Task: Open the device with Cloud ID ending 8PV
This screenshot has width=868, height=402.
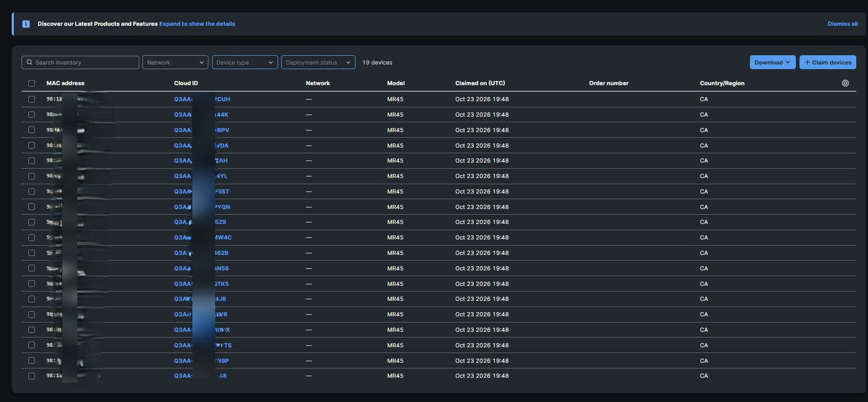Action: [202, 130]
